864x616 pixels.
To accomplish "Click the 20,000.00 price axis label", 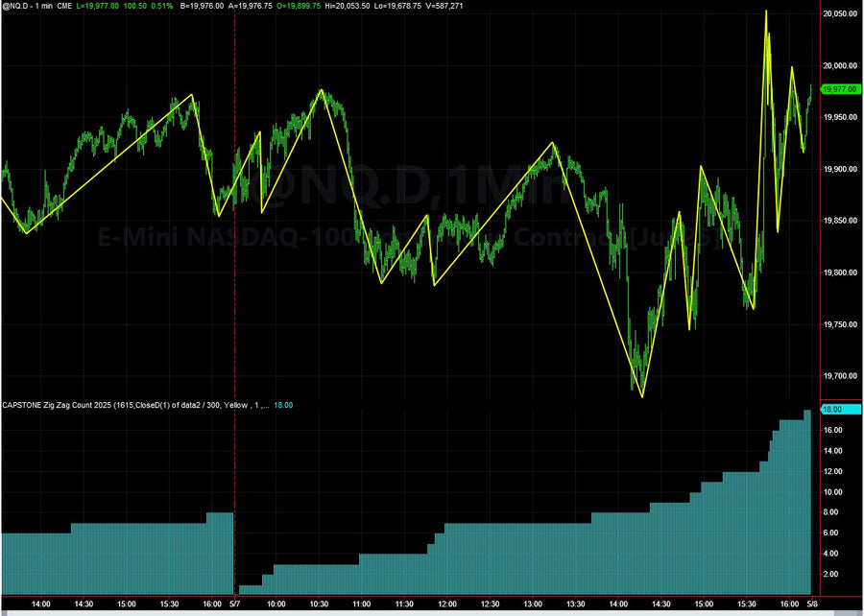I will pyautogui.click(x=840, y=65).
